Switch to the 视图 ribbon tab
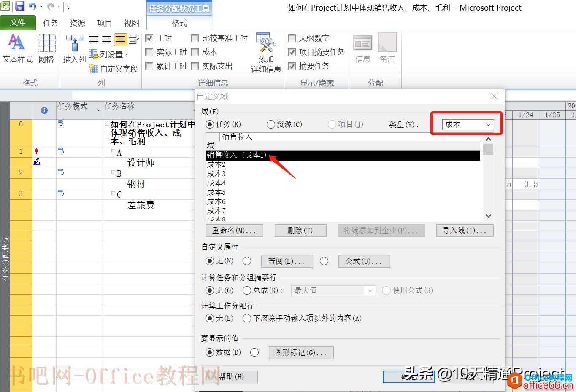 tap(131, 23)
